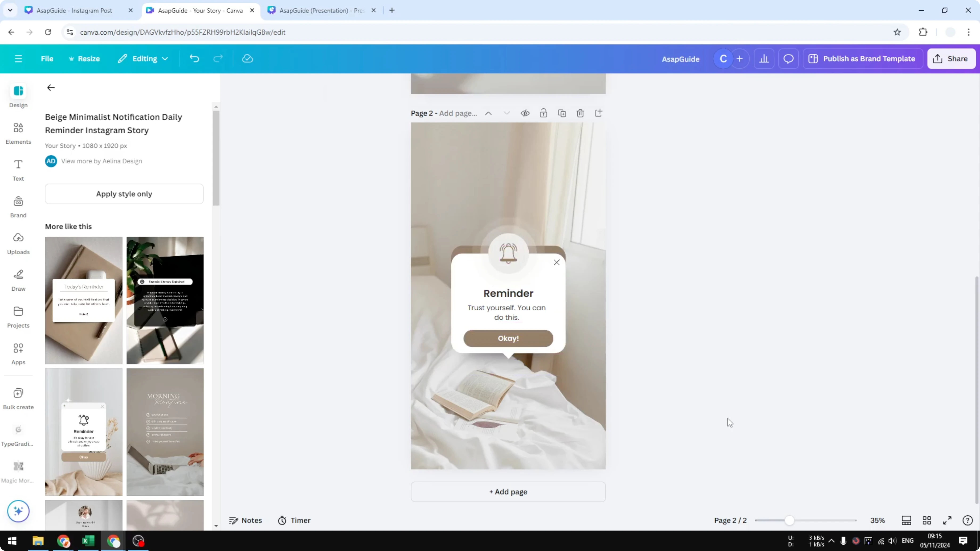The image size is (980, 551).
Task: Open the help question mark button
Action: tap(967, 520)
